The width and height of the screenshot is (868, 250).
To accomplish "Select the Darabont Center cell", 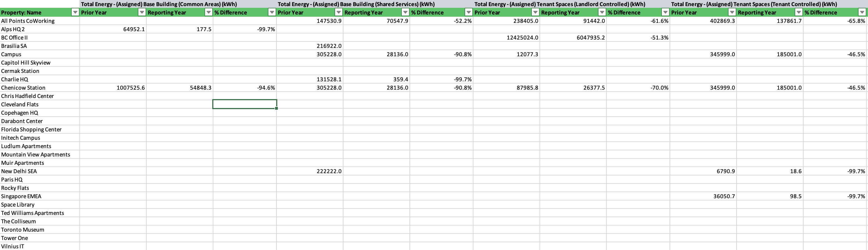I will (x=40, y=121).
